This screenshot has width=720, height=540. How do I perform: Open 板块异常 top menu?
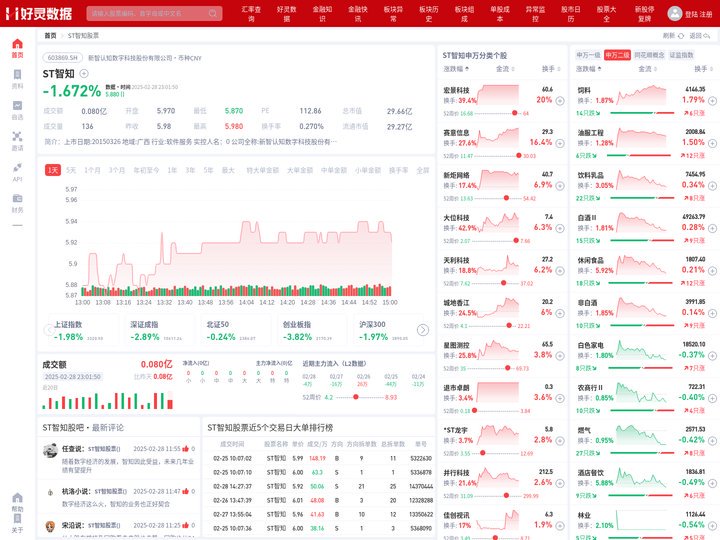tap(393, 13)
